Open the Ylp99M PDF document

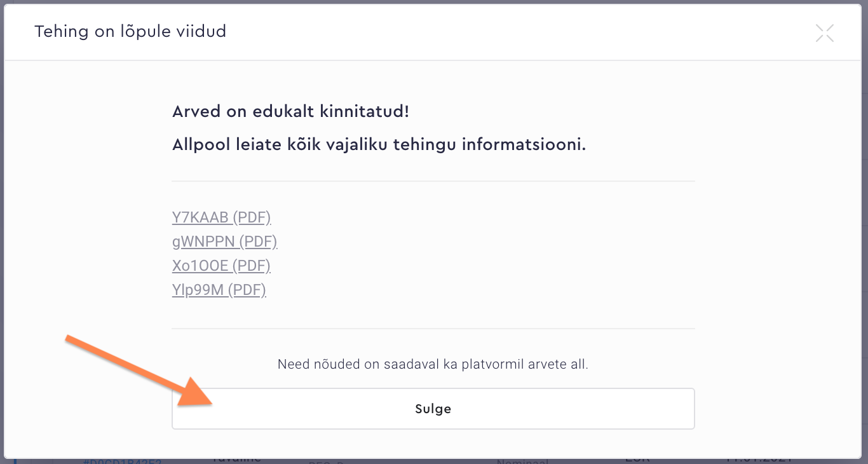(x=219, y=289)
